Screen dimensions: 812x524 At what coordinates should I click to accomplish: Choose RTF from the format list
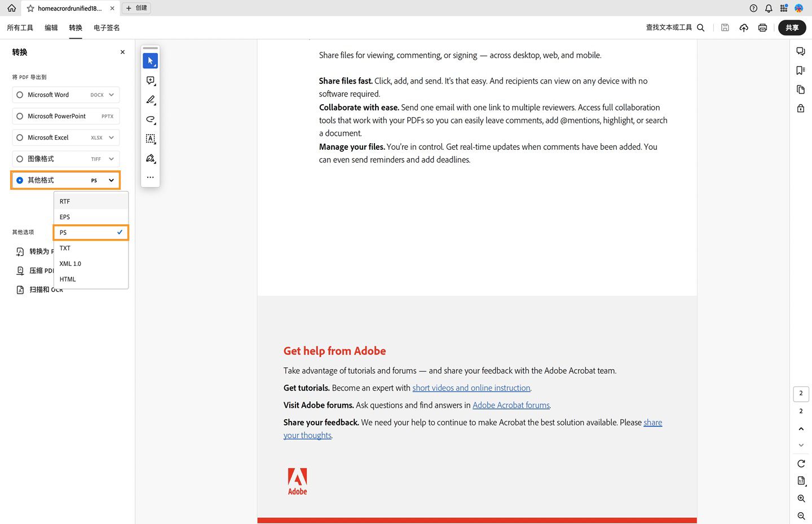[x=91, y=201]
